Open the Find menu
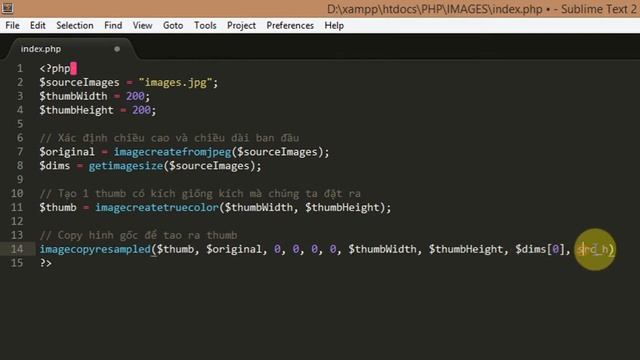This screenshot has height=360, width=640. tap(113, 25)
